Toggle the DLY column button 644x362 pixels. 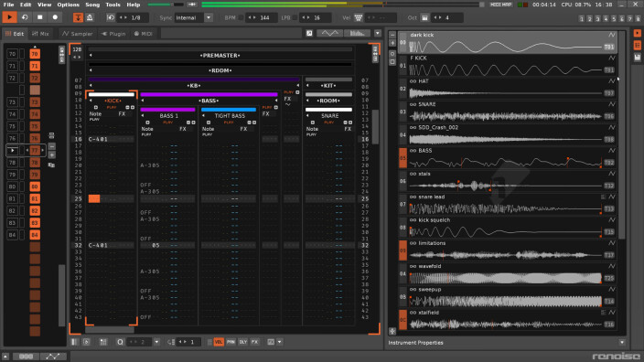(x=242, y=342)
